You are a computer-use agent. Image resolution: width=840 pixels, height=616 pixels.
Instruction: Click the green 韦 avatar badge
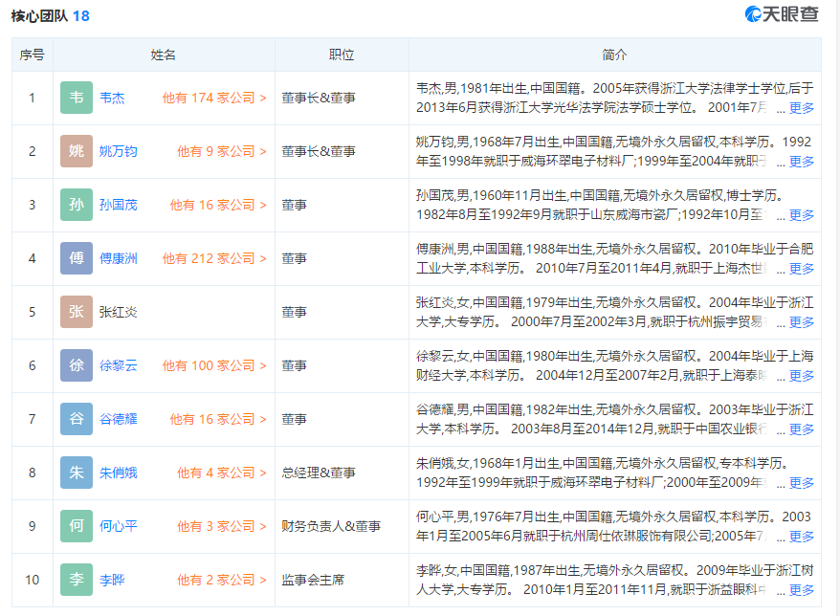pos(77,98)
